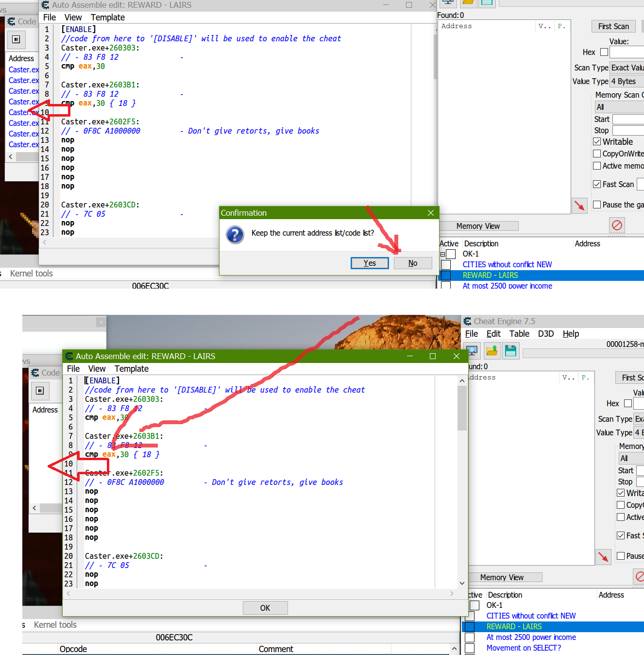
Task: Open the Template menu in the Auto Assemble window with OK button
Action: (132, 369)
